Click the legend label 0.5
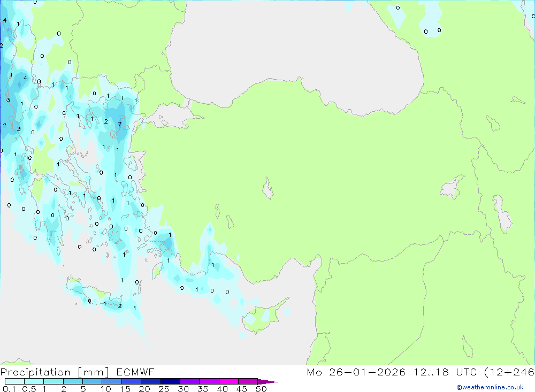Screen dimensions: 535x392 click(x=29, y=389)
